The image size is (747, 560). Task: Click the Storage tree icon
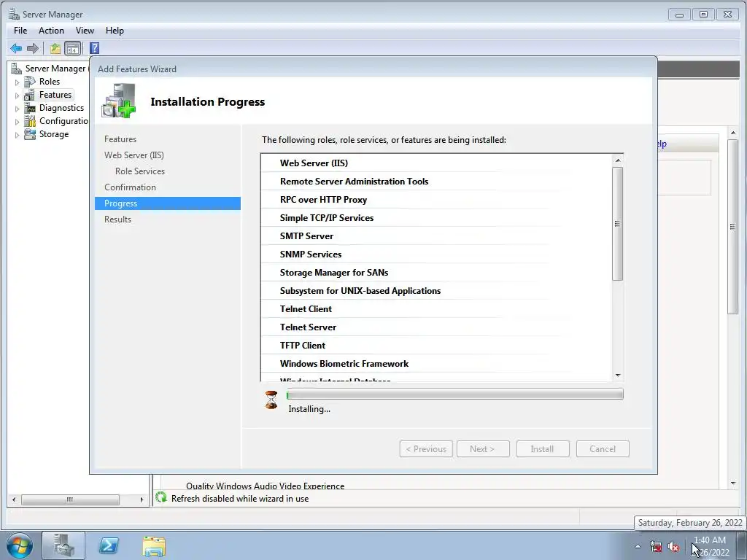(29, 134)
